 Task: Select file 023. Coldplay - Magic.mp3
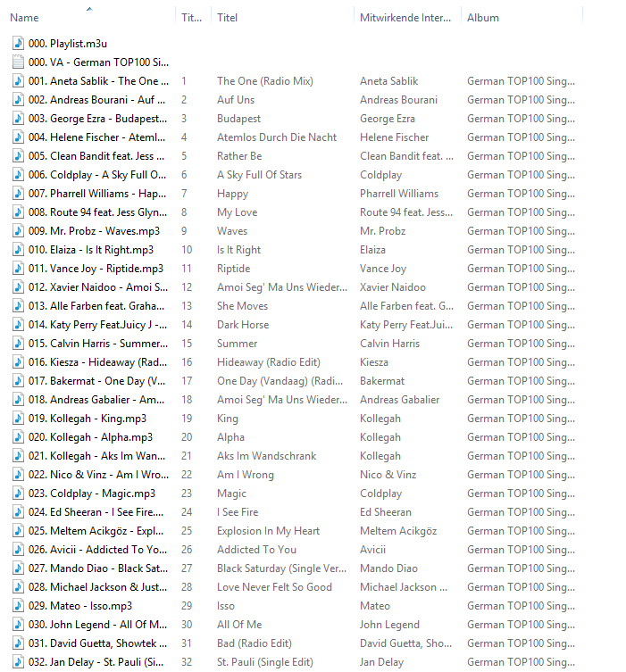tap(92, 494)
